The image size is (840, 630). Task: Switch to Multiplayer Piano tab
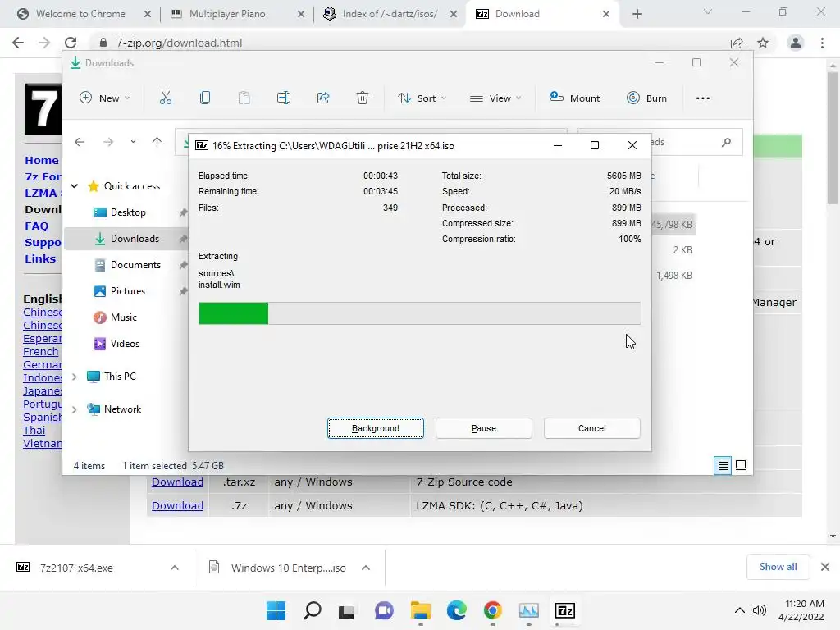(227, 14)
